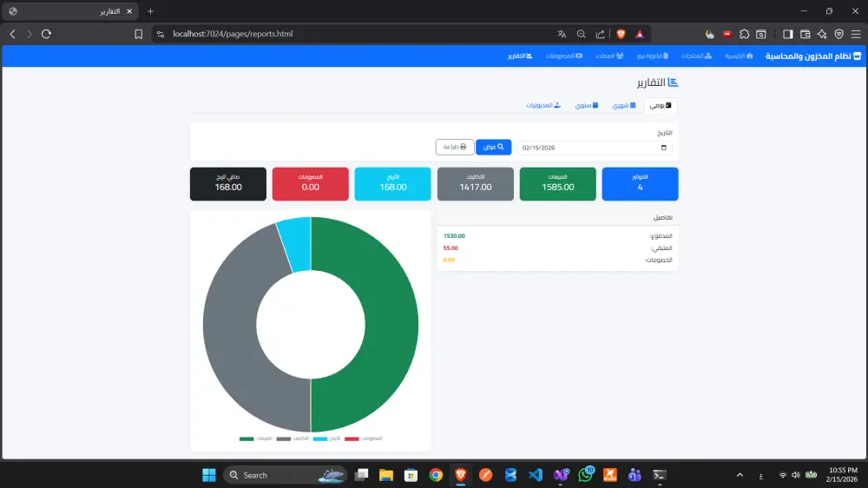
Task: Go forward using the browser forward arrow
Action: (30, 34)
